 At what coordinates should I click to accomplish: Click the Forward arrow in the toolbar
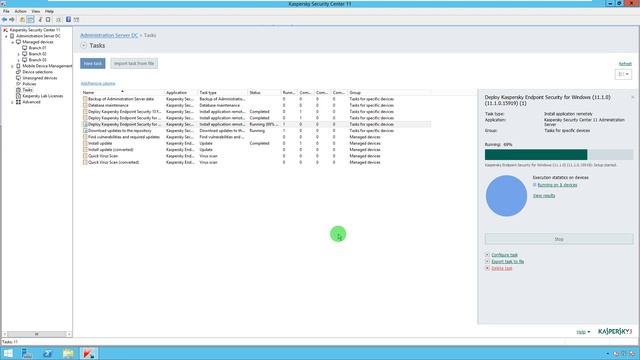click(x=12, y=20)
